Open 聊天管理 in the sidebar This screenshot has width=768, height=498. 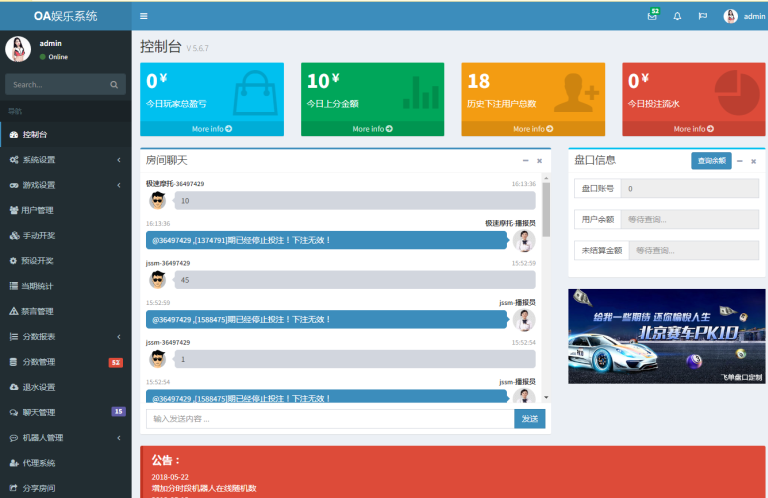39,412
